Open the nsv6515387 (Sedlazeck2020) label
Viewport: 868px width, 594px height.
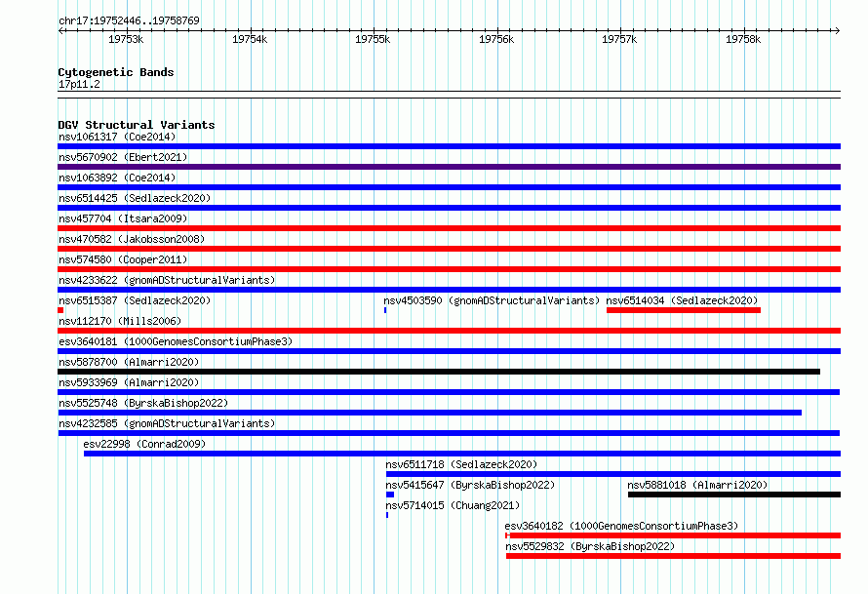pyautogui.click(x=135, y=300)
